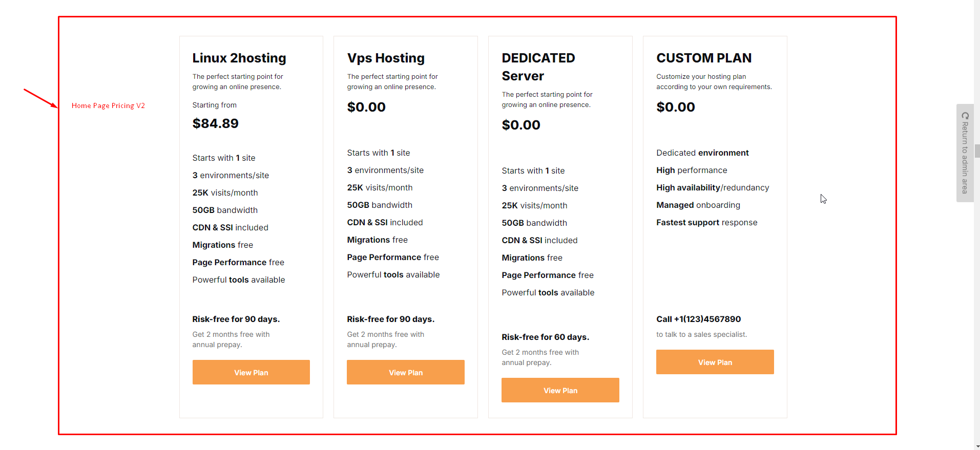Click the Dedicated environment feature line

pyautogui.click(x=702, y=153)
